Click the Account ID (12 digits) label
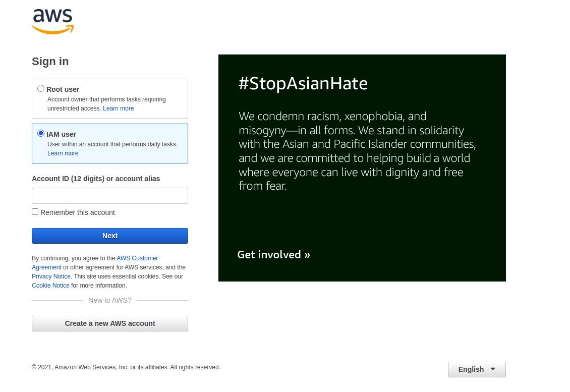Viewport: 570px width, 392px height. [96, 179]
